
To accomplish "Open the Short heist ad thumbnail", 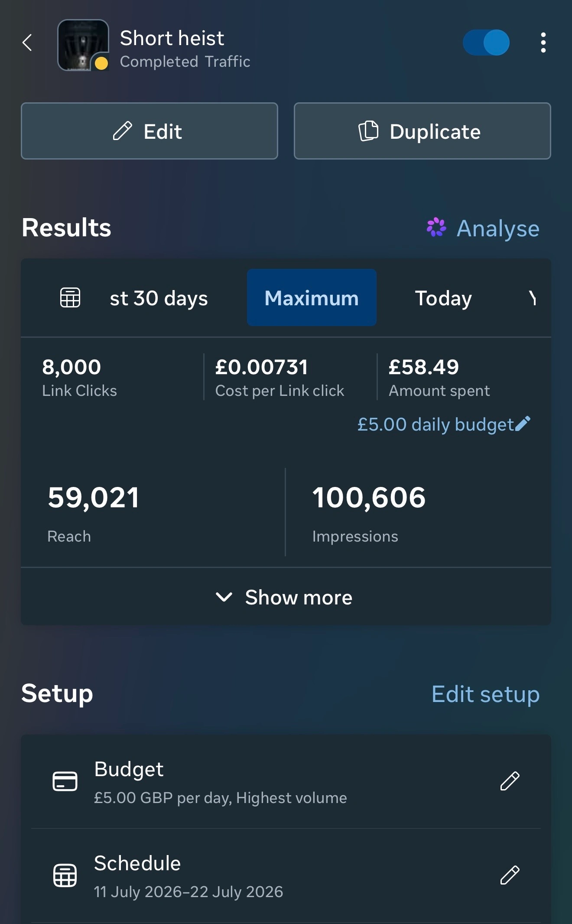I will [x=83, y=45].
